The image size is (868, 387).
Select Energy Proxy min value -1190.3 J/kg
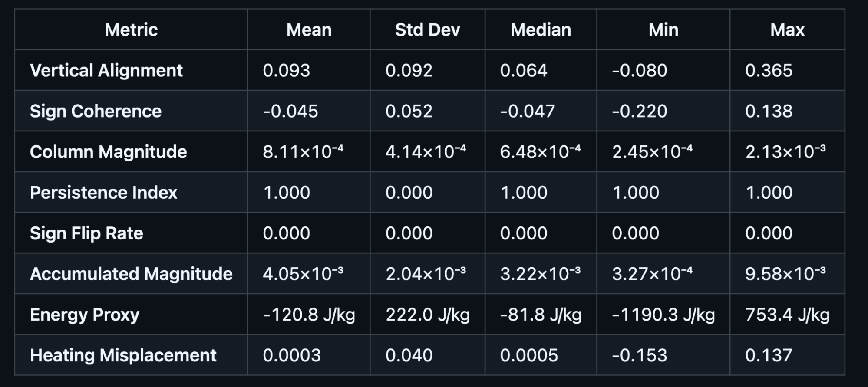663,315
